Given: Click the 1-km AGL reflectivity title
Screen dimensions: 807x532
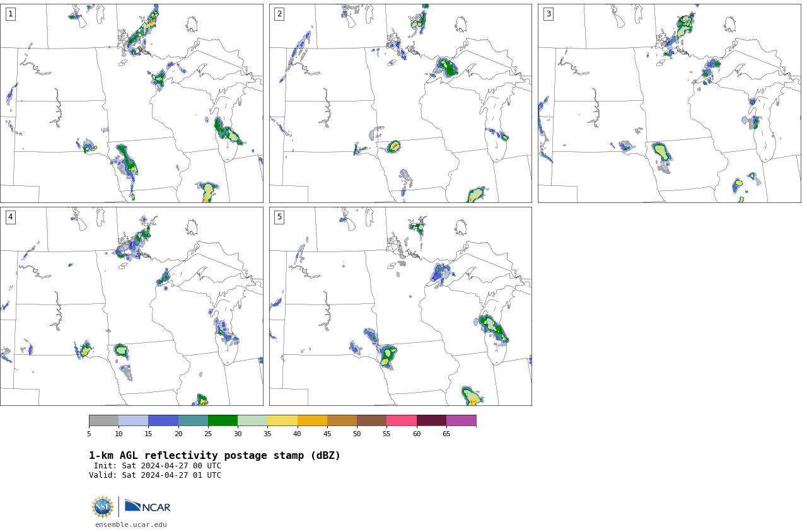Looking at the screenshot, I should point(214,456).
